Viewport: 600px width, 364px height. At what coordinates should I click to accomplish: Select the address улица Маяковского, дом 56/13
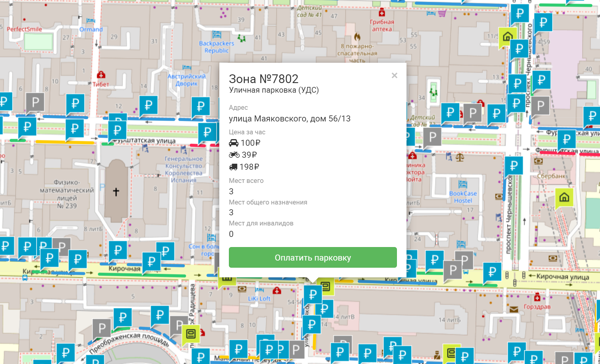(x=289, y=119)
